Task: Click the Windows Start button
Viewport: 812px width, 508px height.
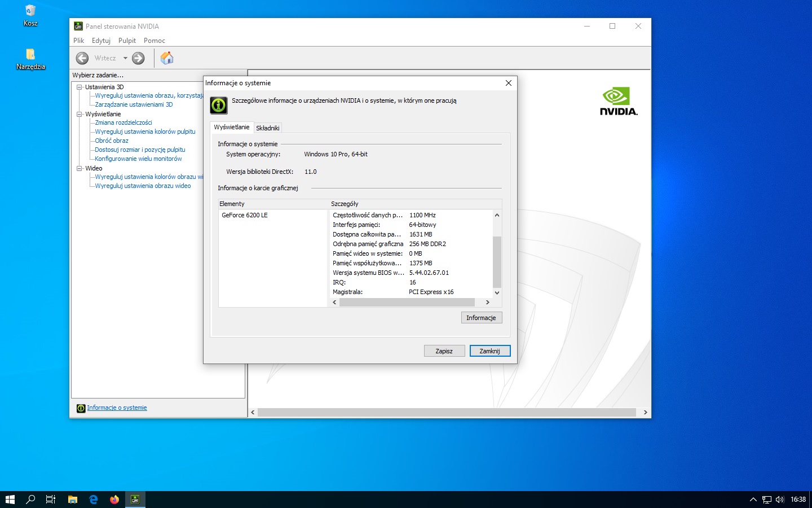Action: coord(10,500)
